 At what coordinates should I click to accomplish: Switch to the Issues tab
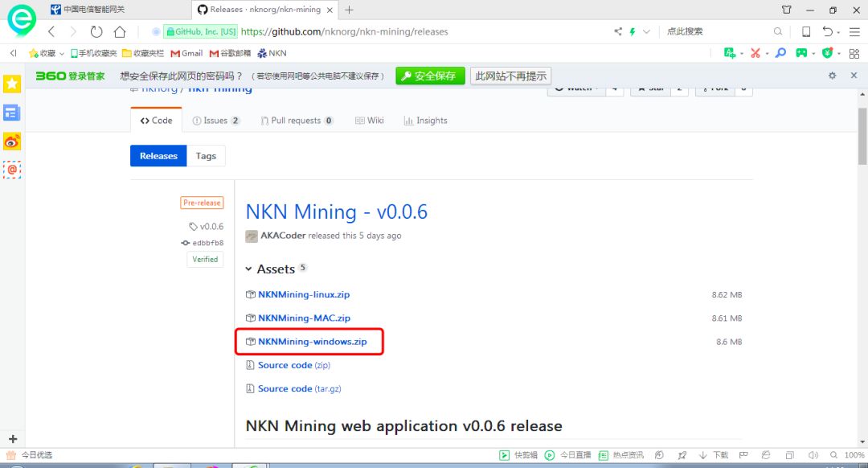click(216, 120)
